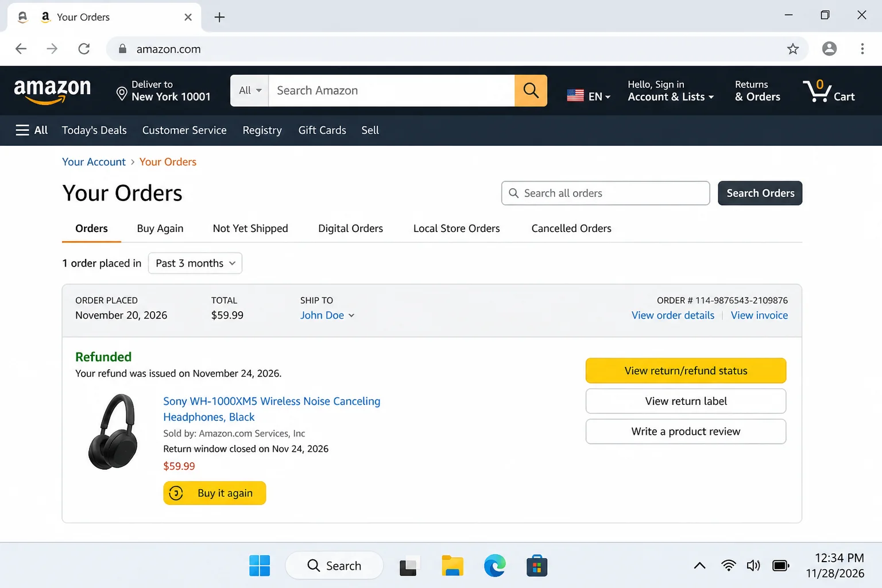Click Buy it again button
Screen dimensions: 882x588
pos(215,493)
